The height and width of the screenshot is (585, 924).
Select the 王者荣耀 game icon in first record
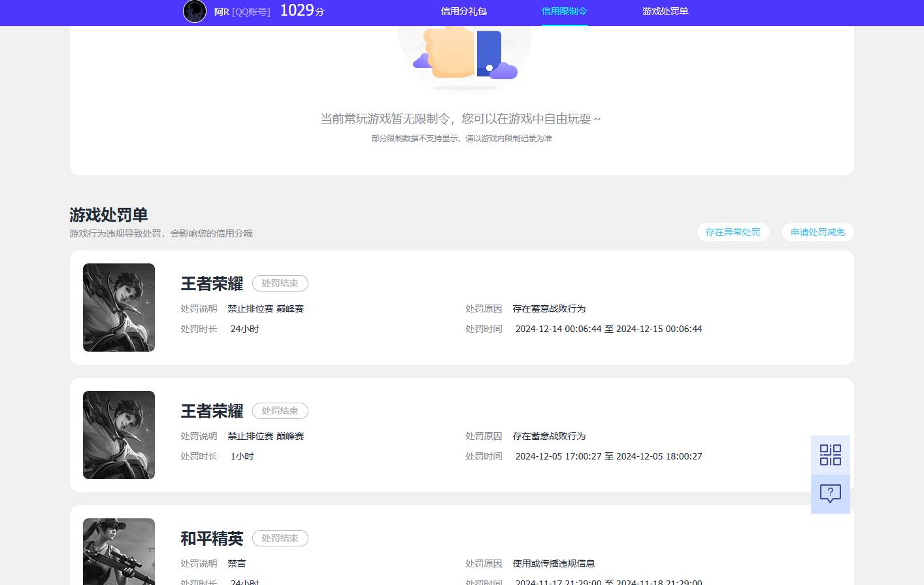pos(118,307)
